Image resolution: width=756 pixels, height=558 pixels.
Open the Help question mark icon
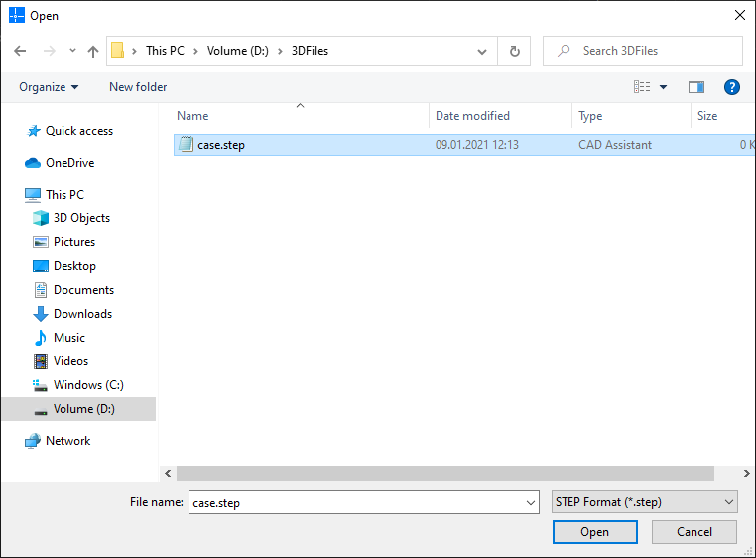[732, 87]
